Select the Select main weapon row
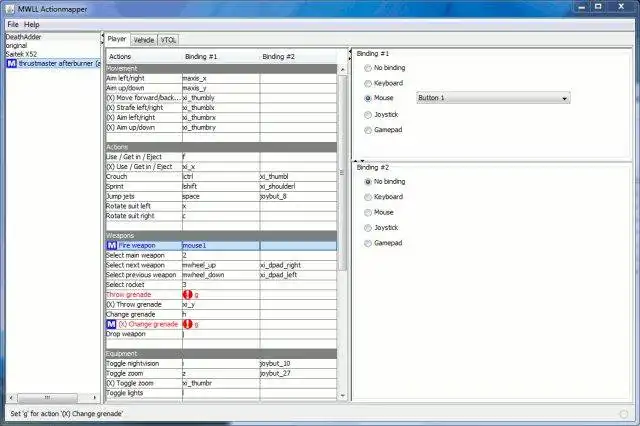Viewport: 640px width, 426px height. coord(221,255)
